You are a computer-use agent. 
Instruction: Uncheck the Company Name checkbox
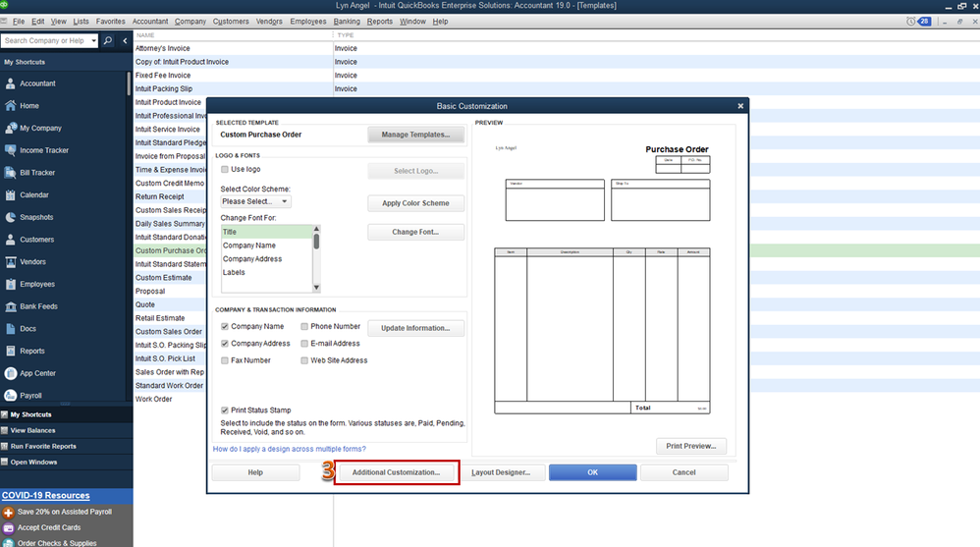pos(224,326)
